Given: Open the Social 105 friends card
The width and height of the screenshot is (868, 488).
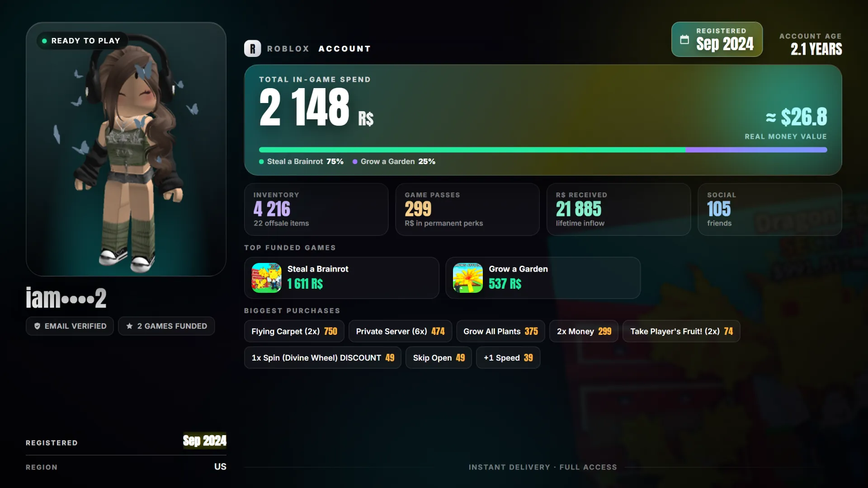Looking at the screenshot, I should [x=770, y=209].
